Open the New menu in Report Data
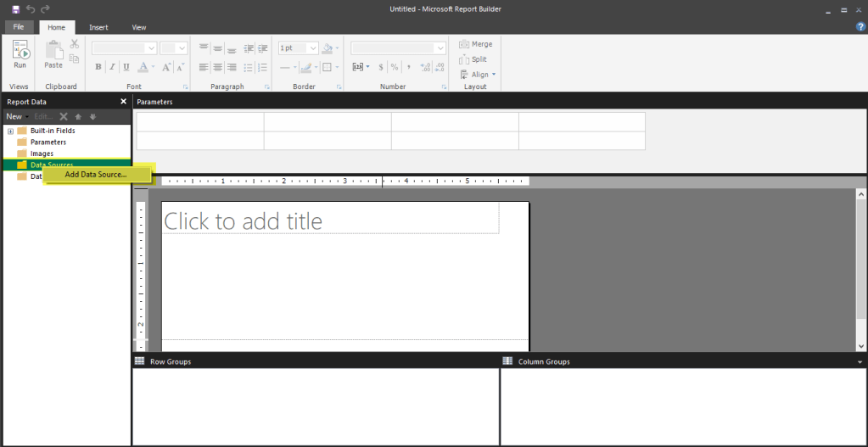Viewport: 868px width, 447px height. click(x=16, y=116)
